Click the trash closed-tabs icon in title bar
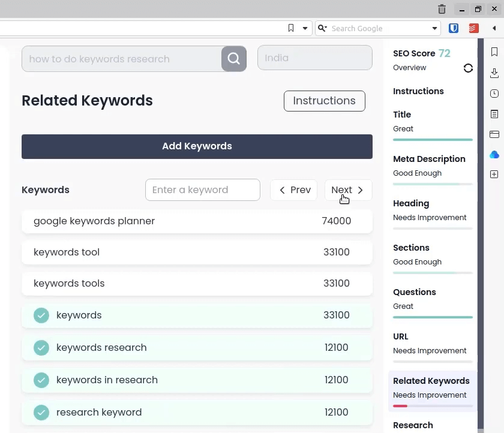 pos(442,9)
